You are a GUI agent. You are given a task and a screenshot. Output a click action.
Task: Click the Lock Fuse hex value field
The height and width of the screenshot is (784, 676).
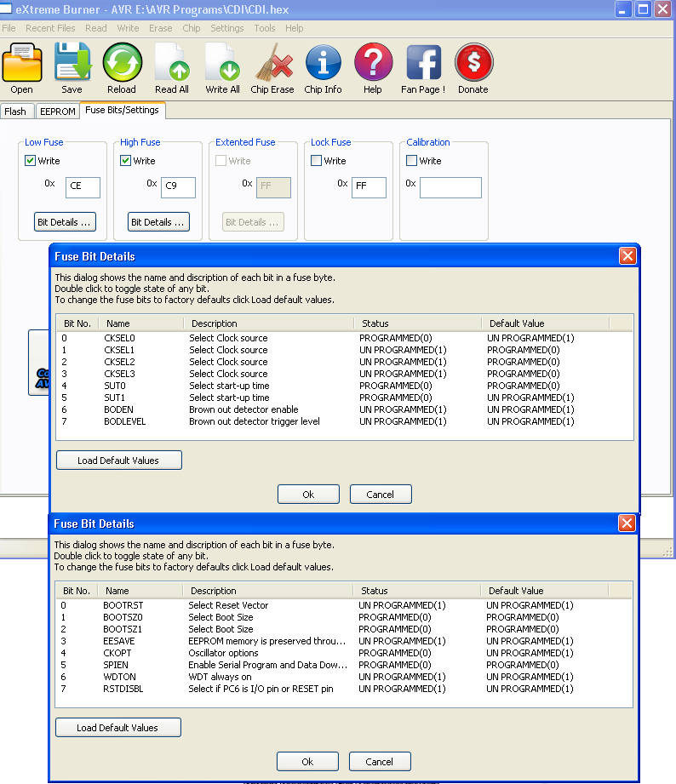(369, 187)
